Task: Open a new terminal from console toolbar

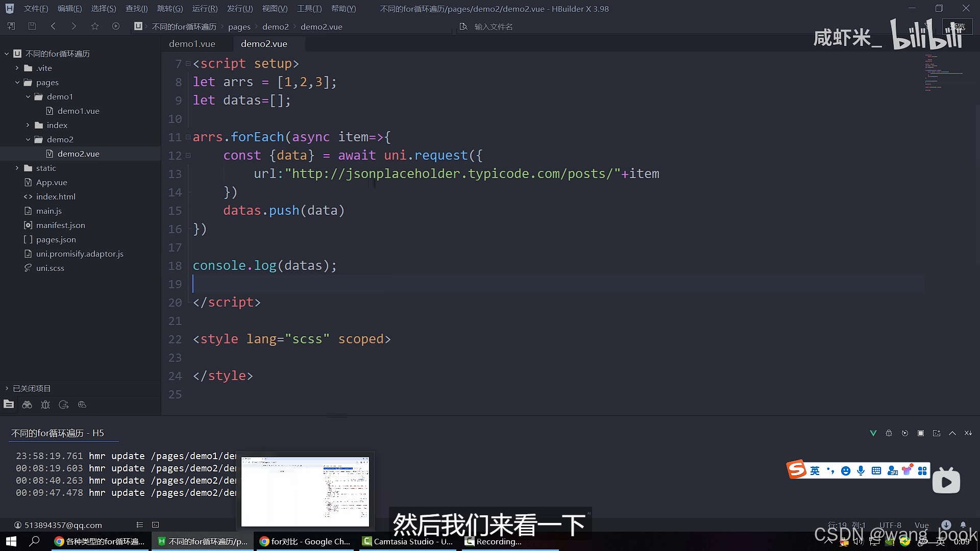Action: (937, 433)
